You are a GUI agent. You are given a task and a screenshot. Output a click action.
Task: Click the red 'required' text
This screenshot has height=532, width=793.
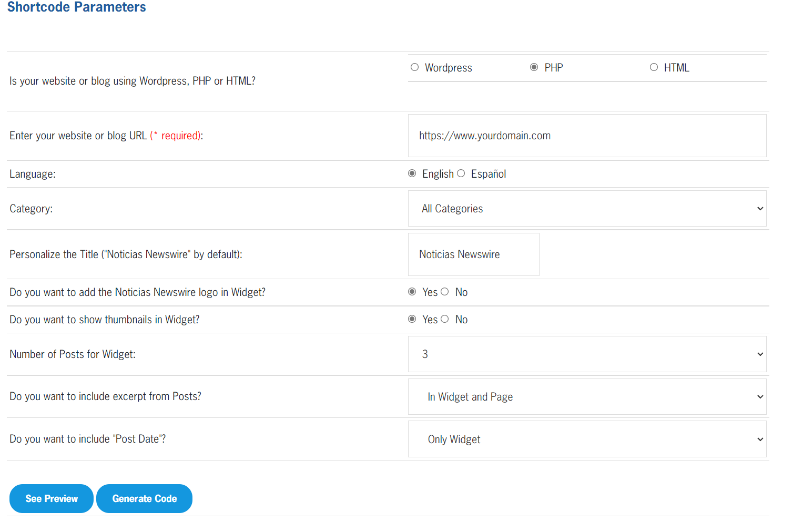(x=180, y=136)
